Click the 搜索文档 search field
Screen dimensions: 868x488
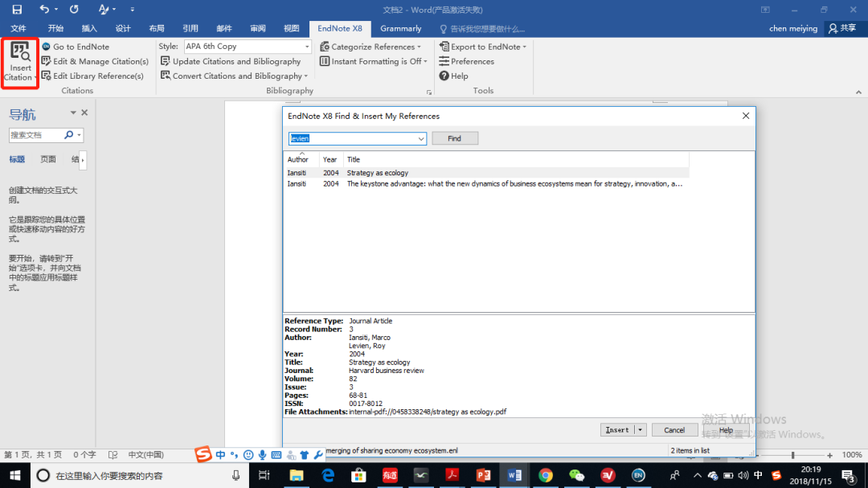(x=35, y=134)
